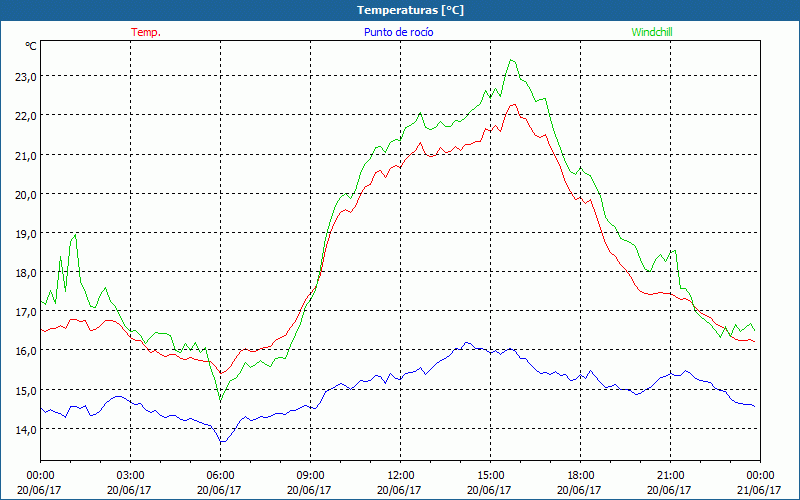Click the 20,0 y-axis value

26,194
